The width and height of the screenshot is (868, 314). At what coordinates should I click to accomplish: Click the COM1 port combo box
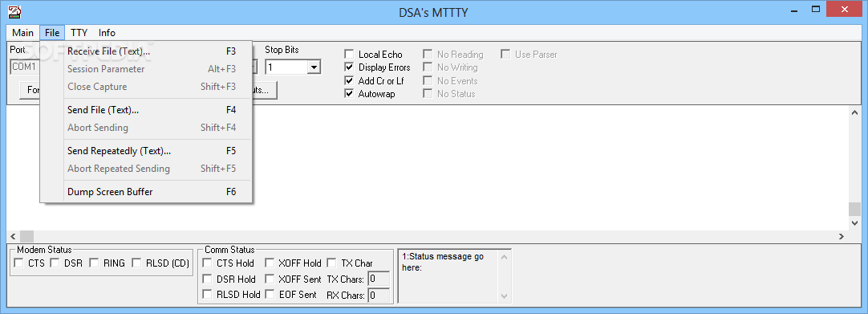pyautogui.click(x=24, y=67)
